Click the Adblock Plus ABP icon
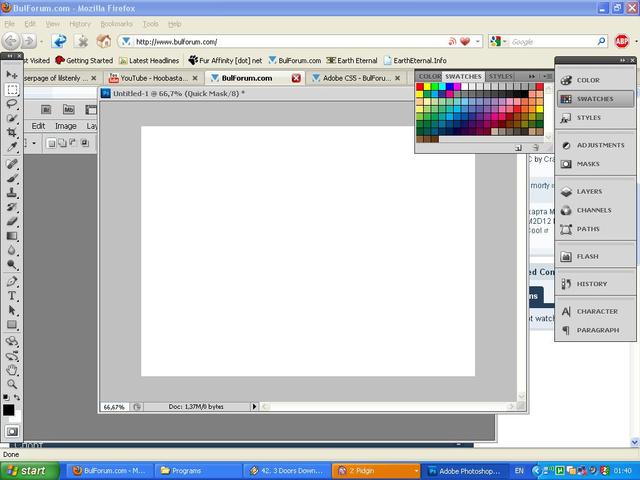Image resolution: width=640 pixels, height=480 pixels. click(622, 42)
